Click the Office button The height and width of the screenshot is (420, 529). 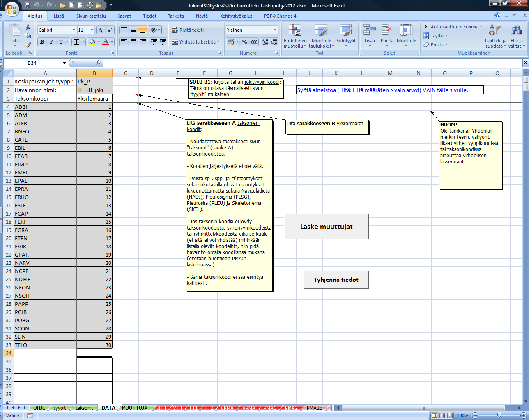[11, 9]
